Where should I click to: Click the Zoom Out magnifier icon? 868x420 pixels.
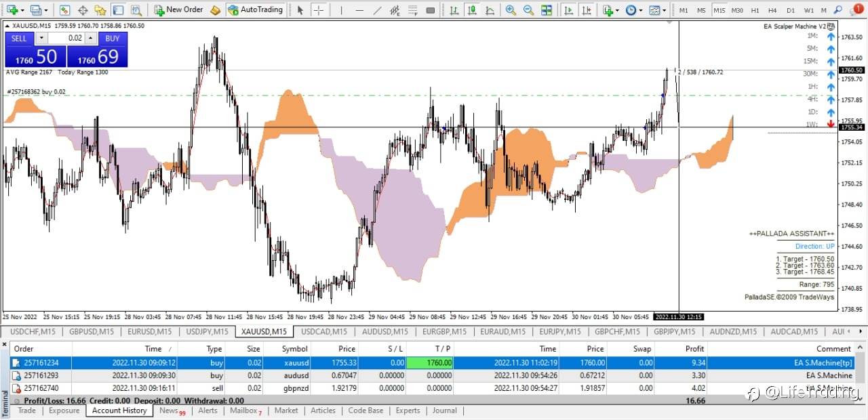528,10
